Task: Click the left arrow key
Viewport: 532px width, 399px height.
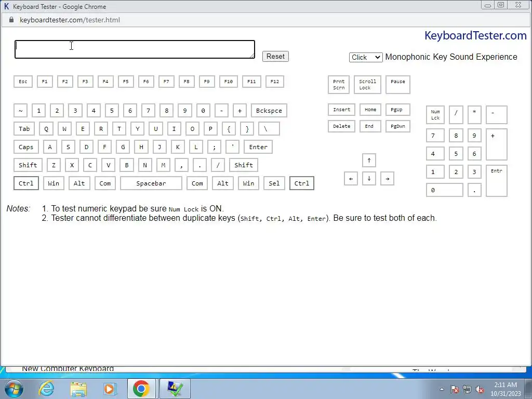Action: [x=351, y=179]
